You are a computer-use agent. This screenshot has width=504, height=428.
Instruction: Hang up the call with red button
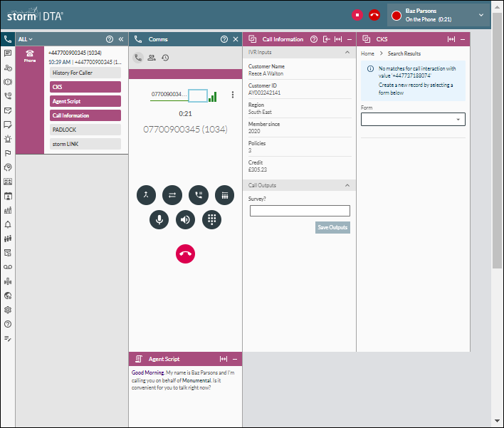tap(185, 254)
